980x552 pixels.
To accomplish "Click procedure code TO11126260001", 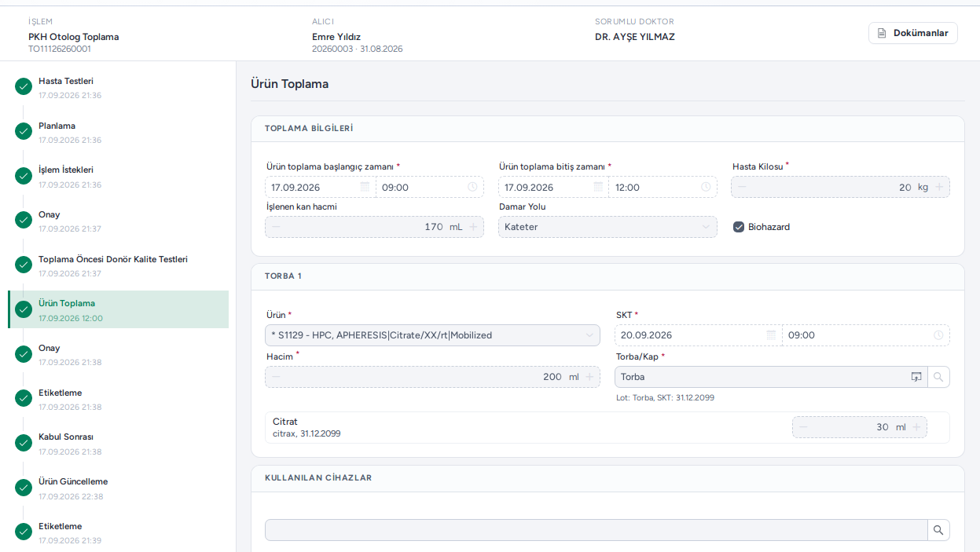I will pos(60,49).
